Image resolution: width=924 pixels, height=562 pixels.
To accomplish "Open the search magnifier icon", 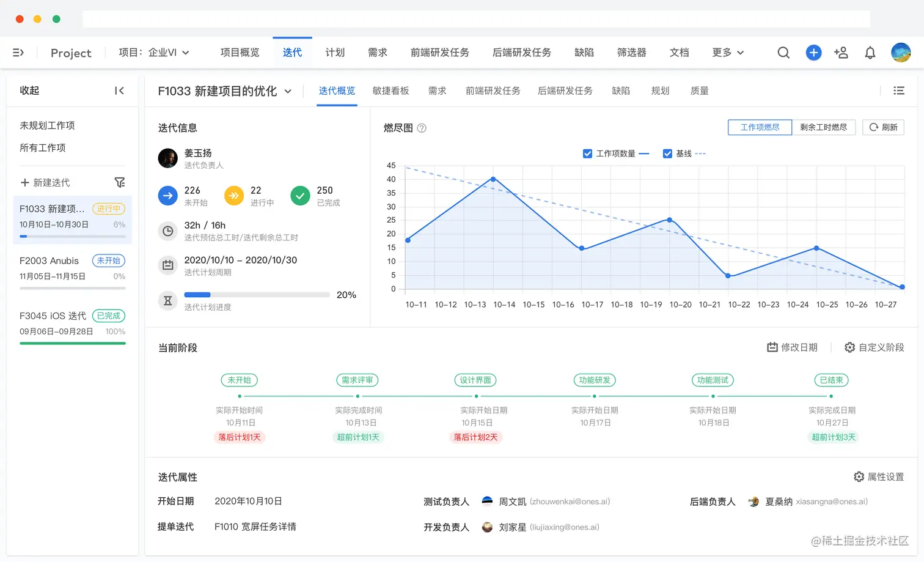I will click(783, 53).
